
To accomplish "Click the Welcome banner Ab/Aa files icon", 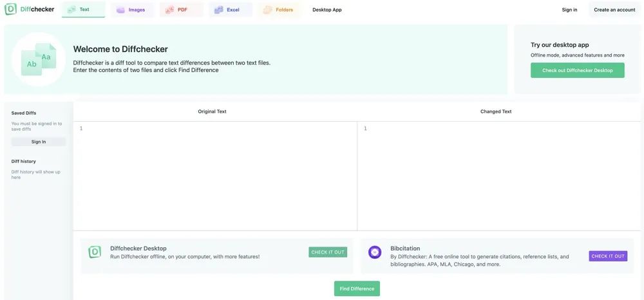I will 39,59.
